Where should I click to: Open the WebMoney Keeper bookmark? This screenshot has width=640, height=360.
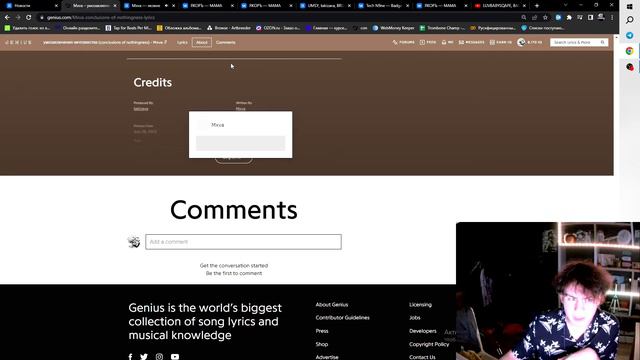393,28
